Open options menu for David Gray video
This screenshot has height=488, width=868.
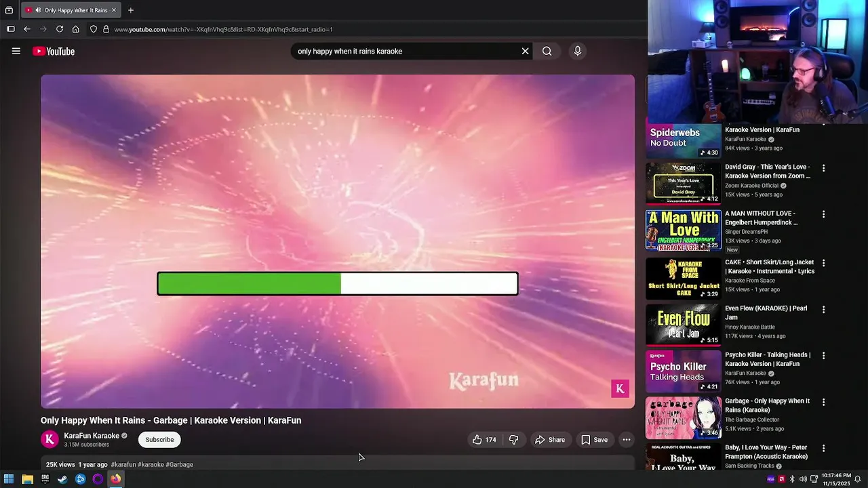pyautogui.click(x=824, y=168)
